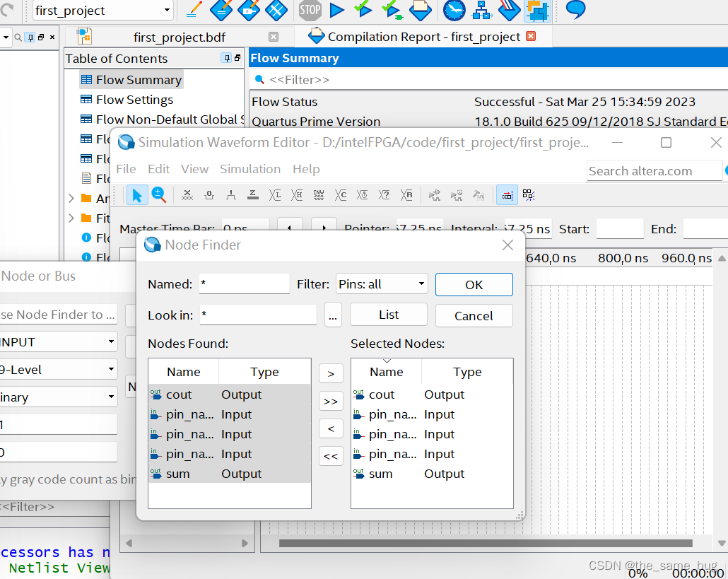Apply Forcing Unknown (X) waveform value
Image resolution: width=728 pixels, height=579 pixels.
187,195
